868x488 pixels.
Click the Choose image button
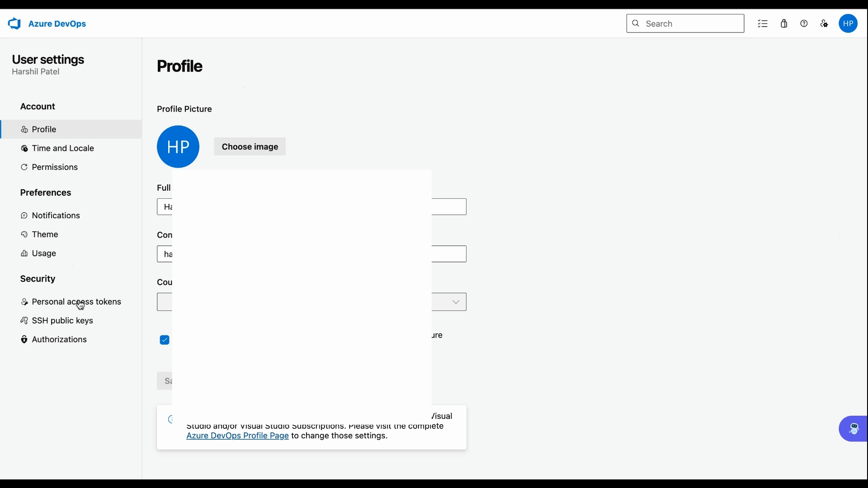(250, 147)
